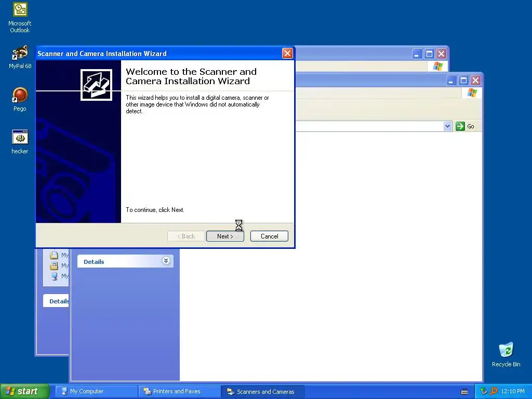Switch to Printers and Faxes taskbar button

179,391
